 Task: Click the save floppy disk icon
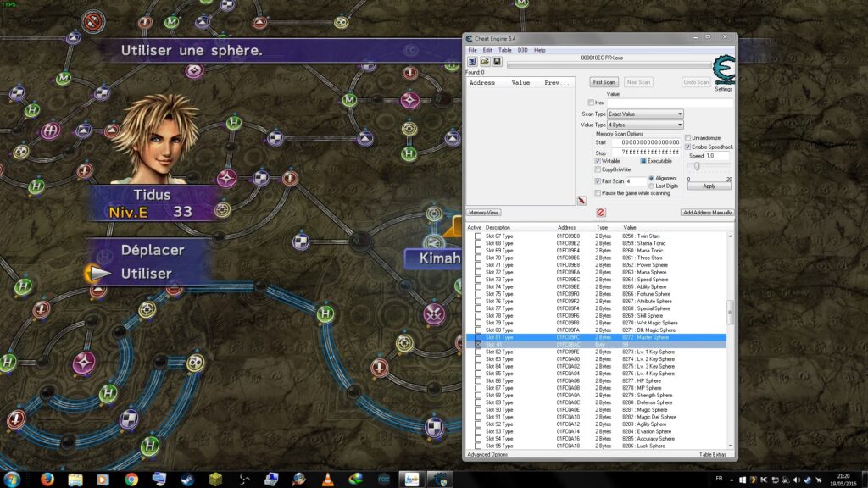[497, 62]
